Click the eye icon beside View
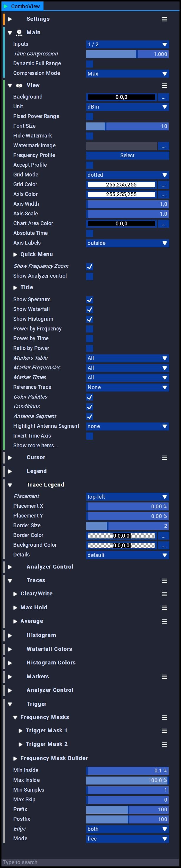 point(19,86)
